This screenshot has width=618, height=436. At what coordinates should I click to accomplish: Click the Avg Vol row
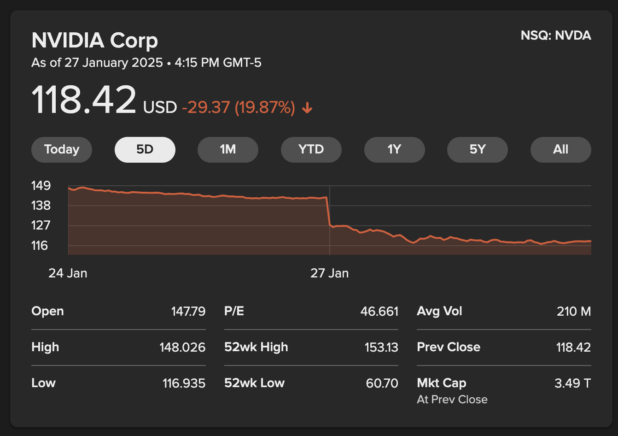point(503,311)
